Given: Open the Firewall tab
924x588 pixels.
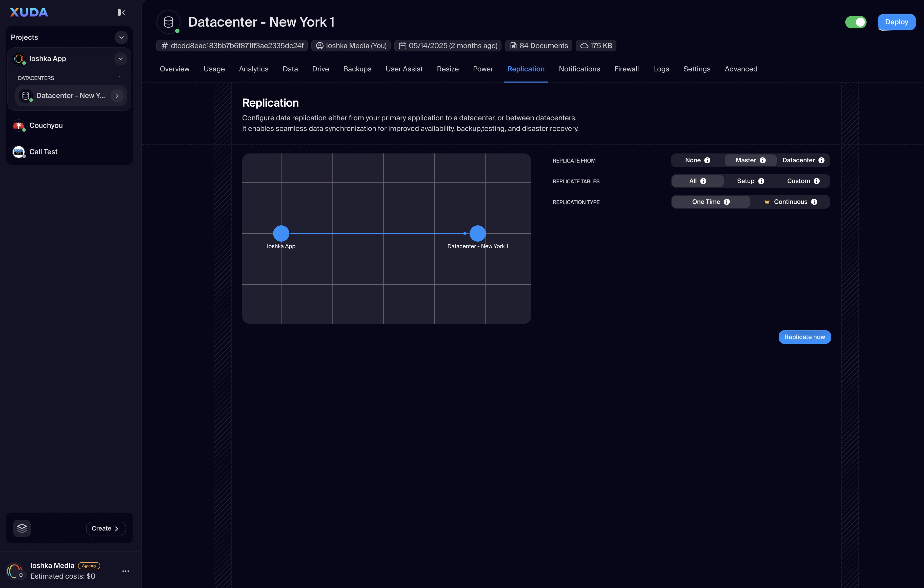Looking at the screenshot, I should tap(626, 69).
